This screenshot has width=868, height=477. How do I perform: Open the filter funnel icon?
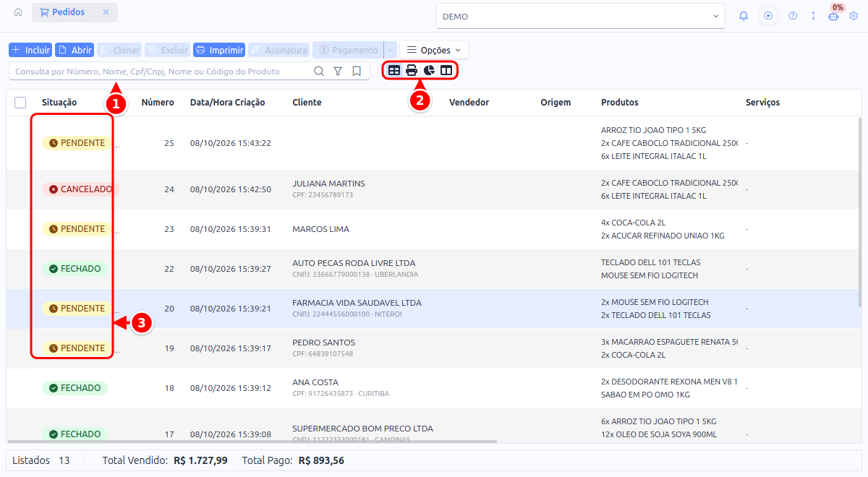point(338,72)
